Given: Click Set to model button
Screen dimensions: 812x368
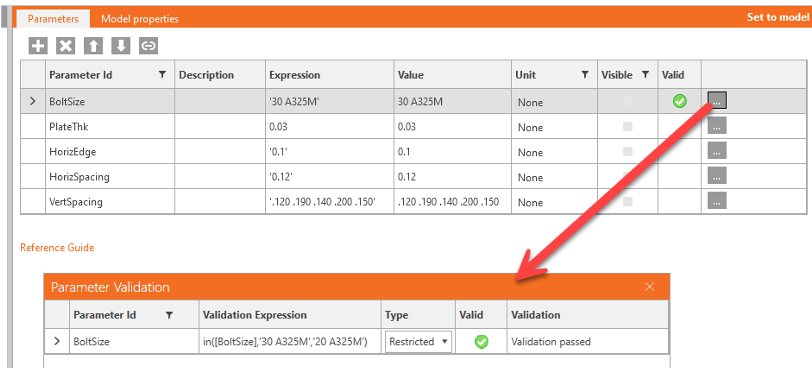Looking at the screenshot, I should point(778,17).
